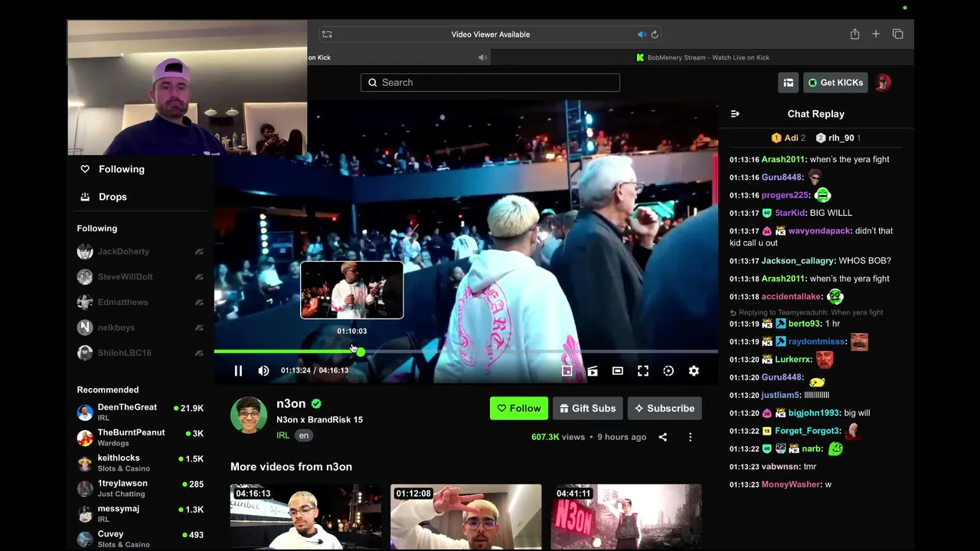Open the Kick dashboard icon beside Get KICKs

[789, 83]
